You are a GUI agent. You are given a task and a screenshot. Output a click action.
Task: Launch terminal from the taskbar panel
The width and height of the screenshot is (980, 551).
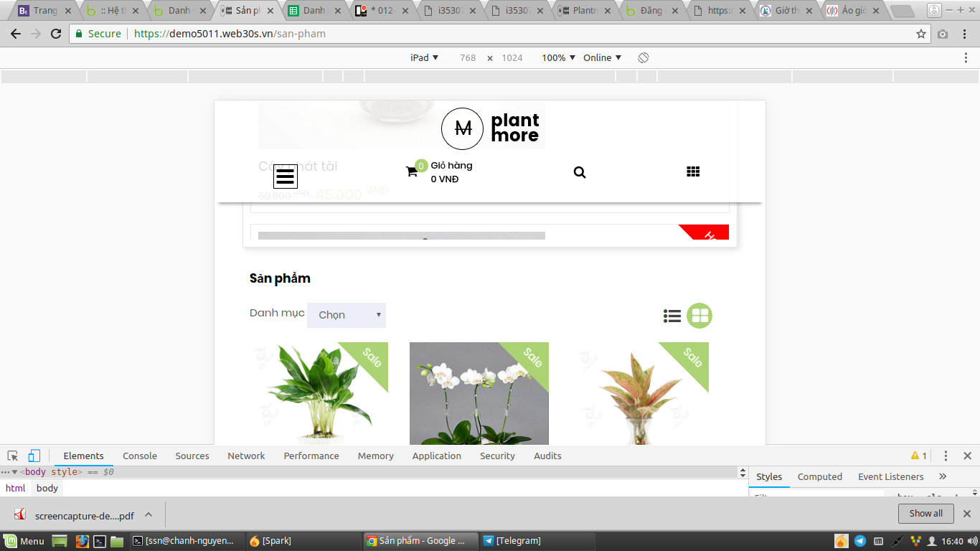click(x=100, y=541)
